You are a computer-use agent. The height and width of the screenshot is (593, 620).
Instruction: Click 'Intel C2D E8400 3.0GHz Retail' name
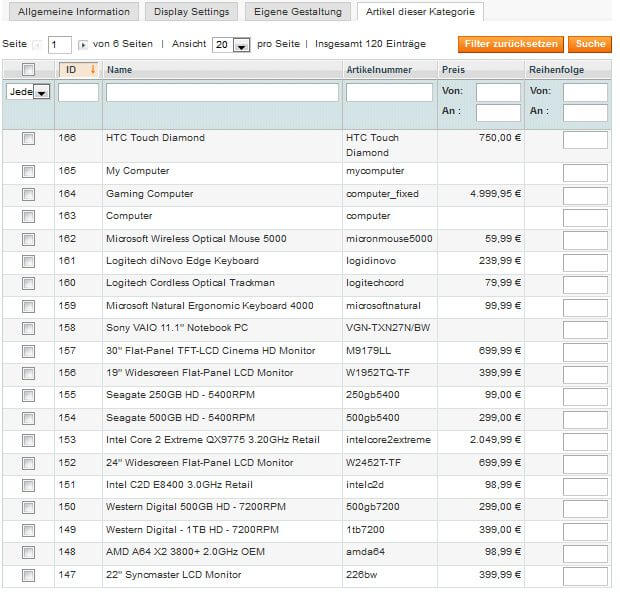click(x=179, y=485)
